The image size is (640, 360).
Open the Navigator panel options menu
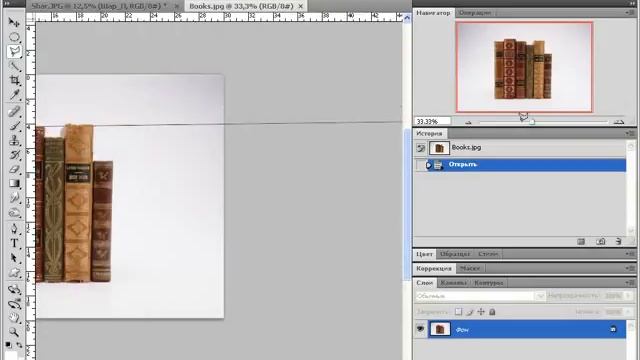point(630,13)
